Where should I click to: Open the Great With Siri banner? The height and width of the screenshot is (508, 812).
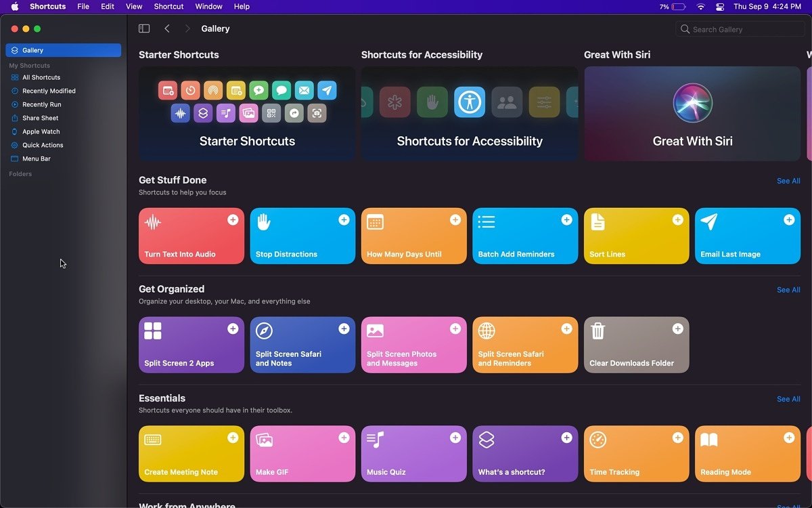[692, 114]
